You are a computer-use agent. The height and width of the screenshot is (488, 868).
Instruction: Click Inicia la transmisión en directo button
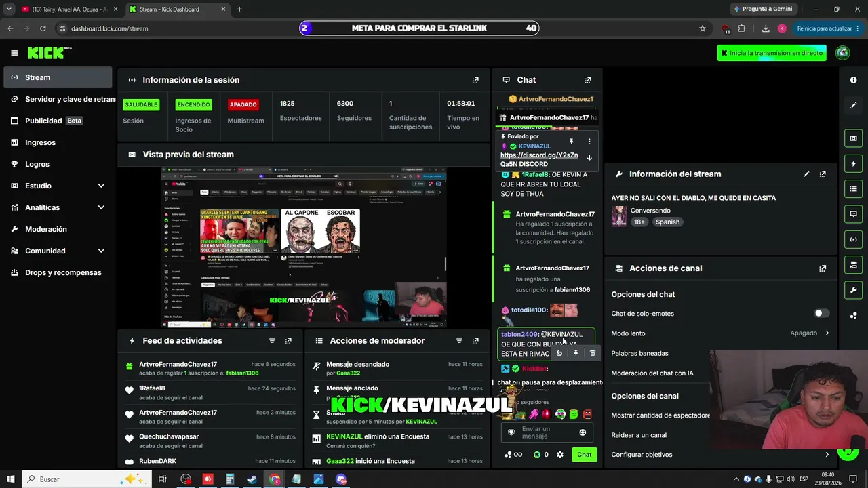coord(772,53)
